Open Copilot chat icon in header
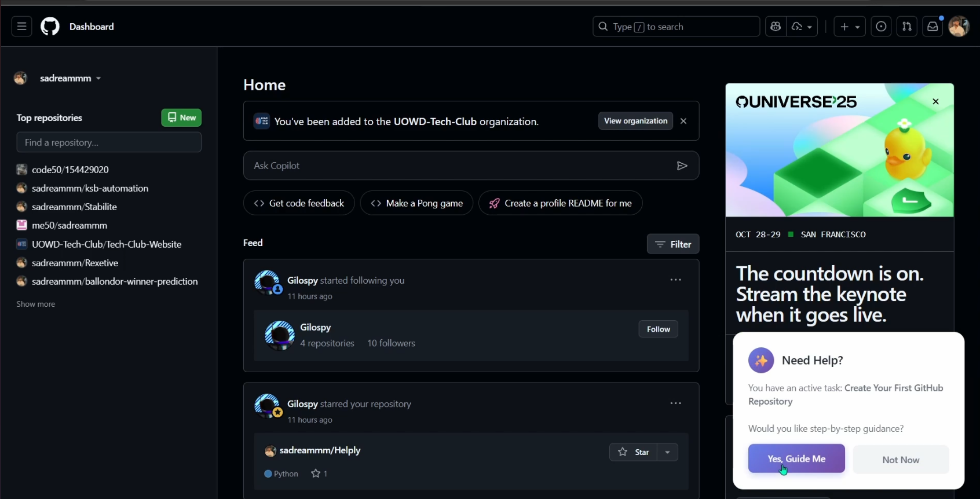 click(x=776, y=27)
